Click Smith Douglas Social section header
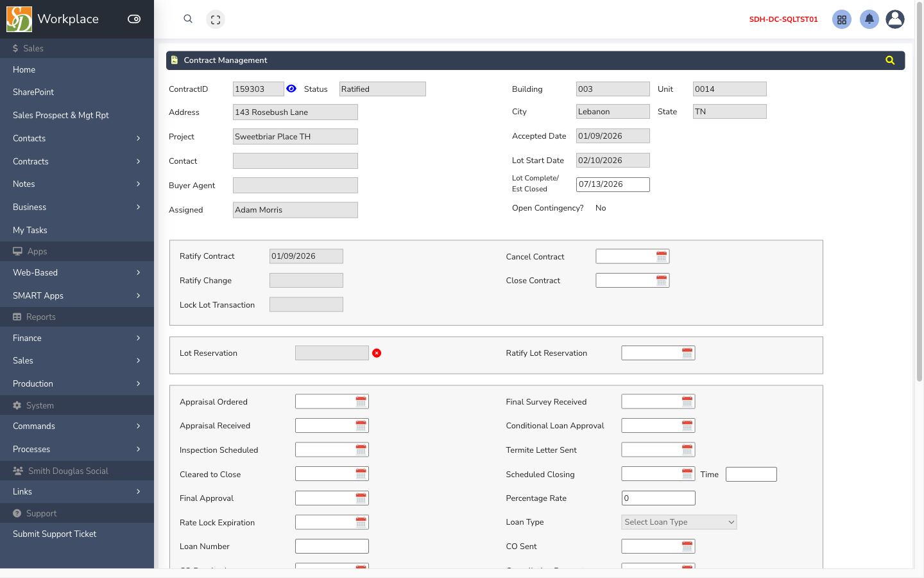This screenshot has width=924, height=578. point(77,471)
